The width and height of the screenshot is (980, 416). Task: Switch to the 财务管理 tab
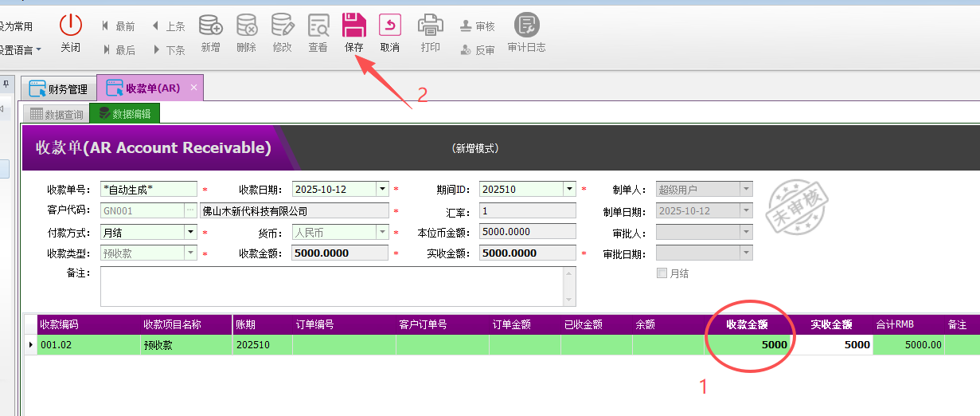[x=59, y=88]
